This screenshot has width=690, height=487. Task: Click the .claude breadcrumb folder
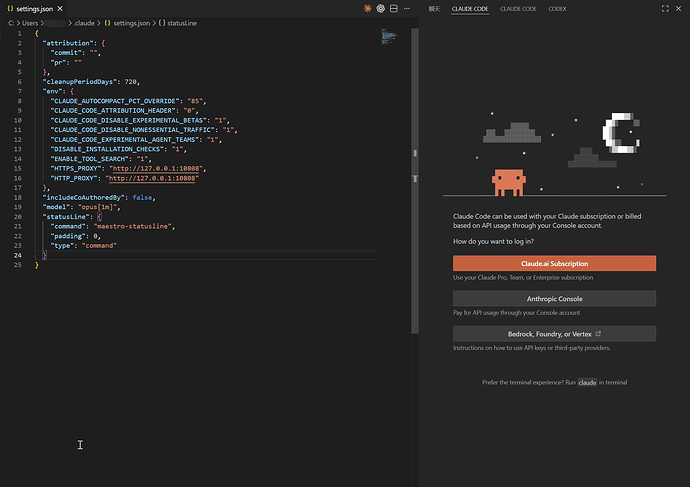point(84,23)
